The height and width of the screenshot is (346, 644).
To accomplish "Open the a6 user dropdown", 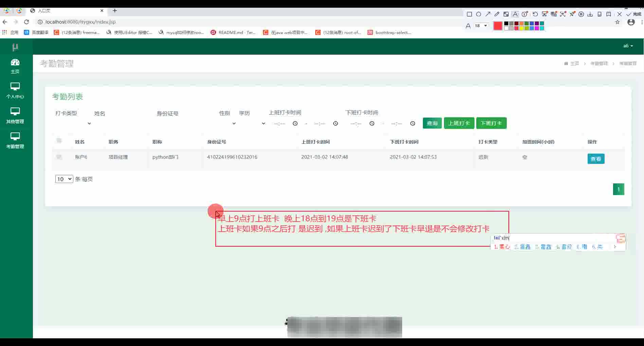I will 628,46.
